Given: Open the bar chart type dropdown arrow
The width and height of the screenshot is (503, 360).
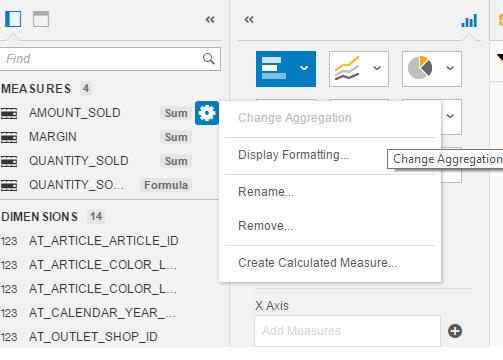Looking at the screenshot, I should [304, 68].
